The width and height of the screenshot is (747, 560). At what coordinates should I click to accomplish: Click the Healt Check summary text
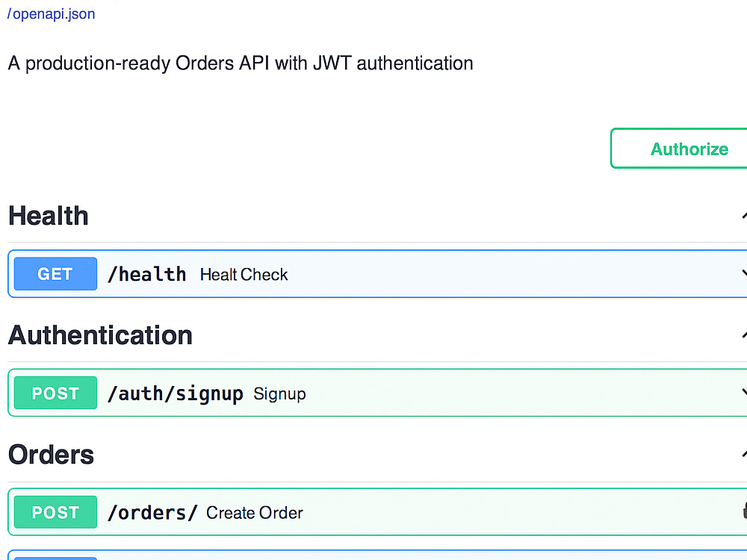(x=244, y=275)
